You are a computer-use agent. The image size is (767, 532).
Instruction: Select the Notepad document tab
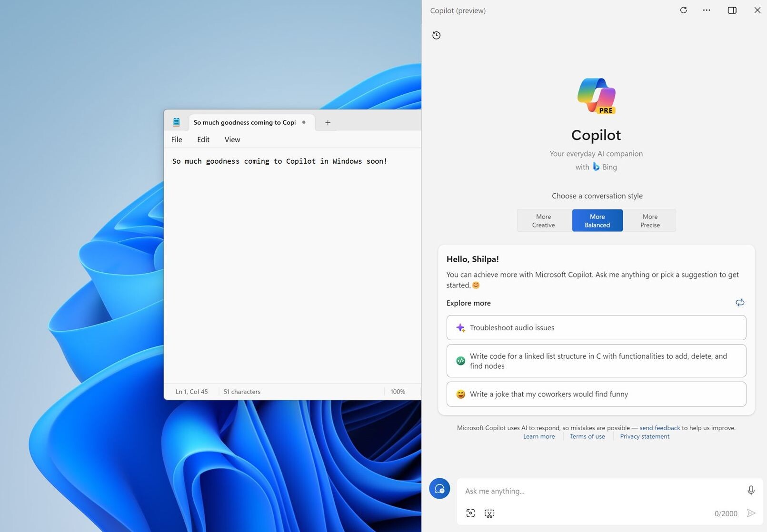tap(252, 122)
